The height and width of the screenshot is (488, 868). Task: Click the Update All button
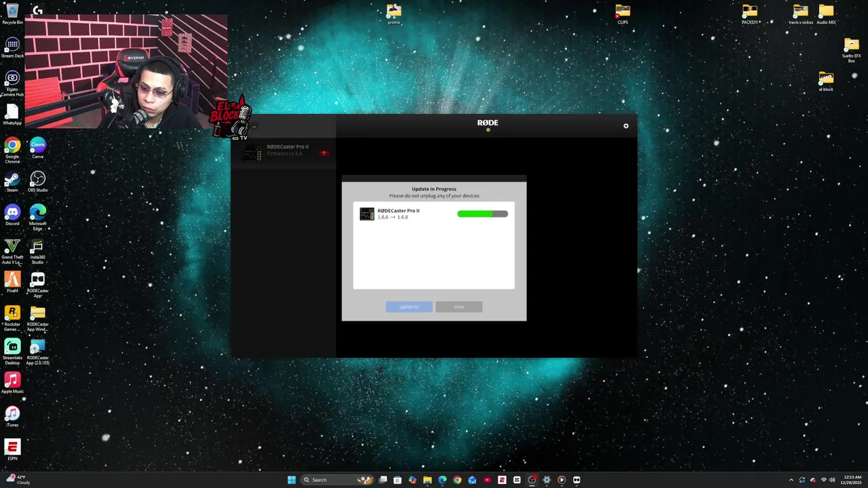tap(409, 307)
